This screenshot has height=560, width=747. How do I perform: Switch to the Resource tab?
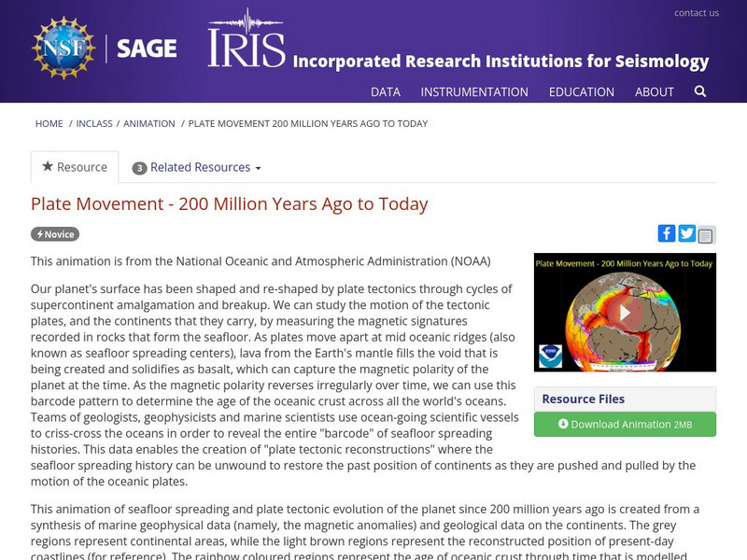81,167
